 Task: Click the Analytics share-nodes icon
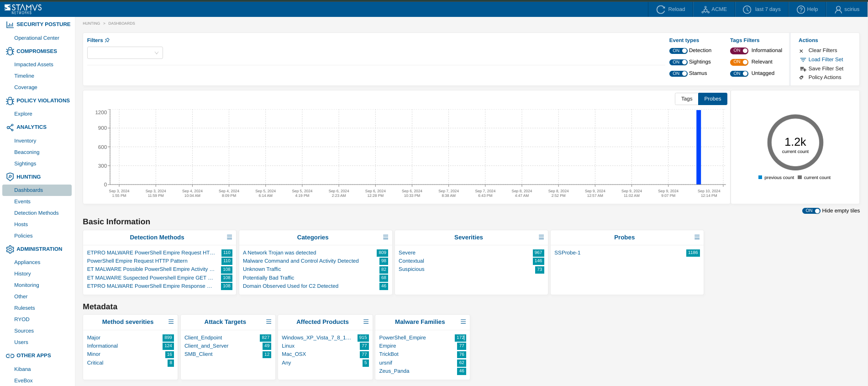[x=10, y=127]
